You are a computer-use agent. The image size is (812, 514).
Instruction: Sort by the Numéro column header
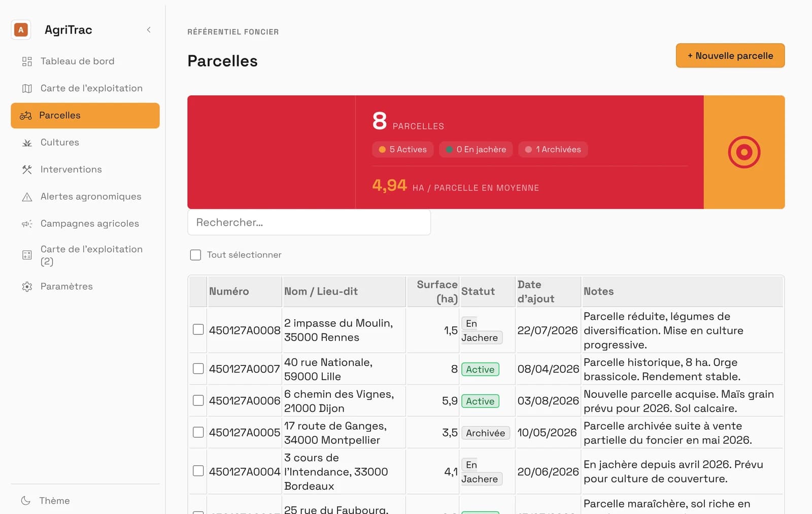pyautogui.click(x=245, y=292)
